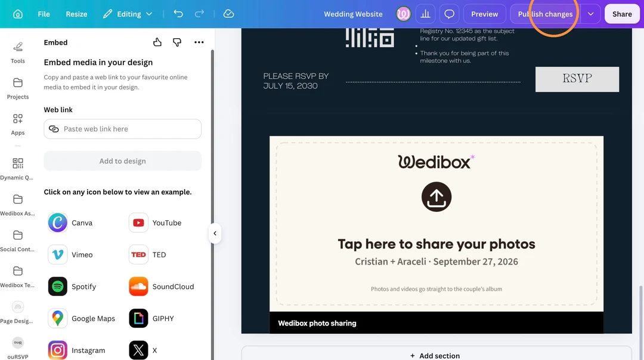View the Google Maps embed example

pos(81,318)
